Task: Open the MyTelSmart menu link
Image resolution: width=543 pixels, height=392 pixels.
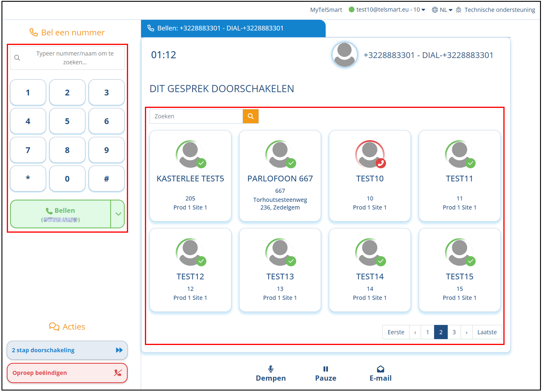Action: pos(326,10)
